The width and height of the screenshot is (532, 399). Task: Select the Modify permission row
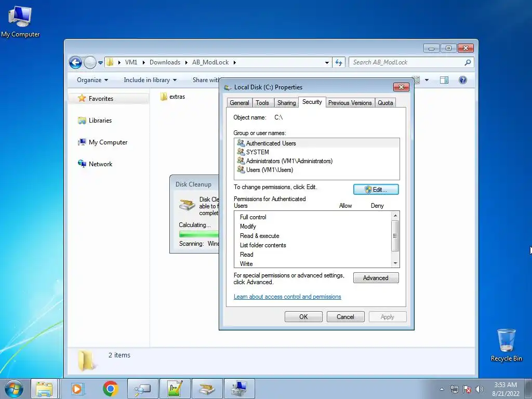point(313,227)
